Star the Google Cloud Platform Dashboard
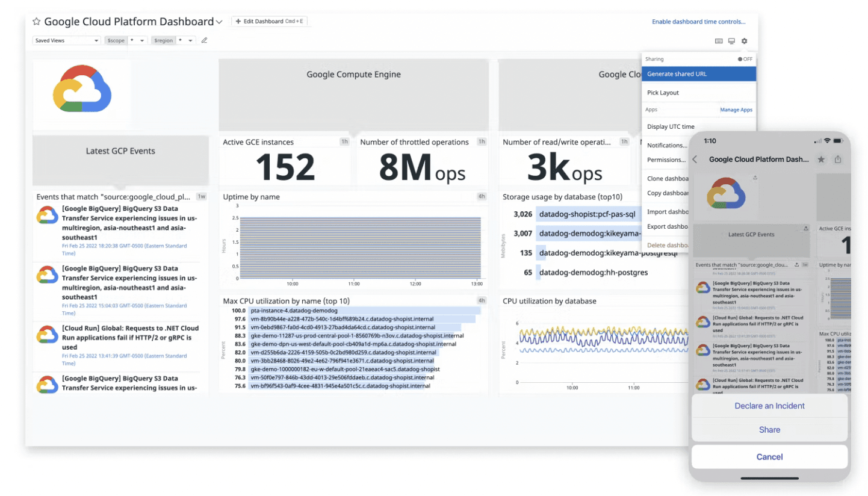Image resolution: width=868 pixels, height=496 pixels. [x=36, y=22]
